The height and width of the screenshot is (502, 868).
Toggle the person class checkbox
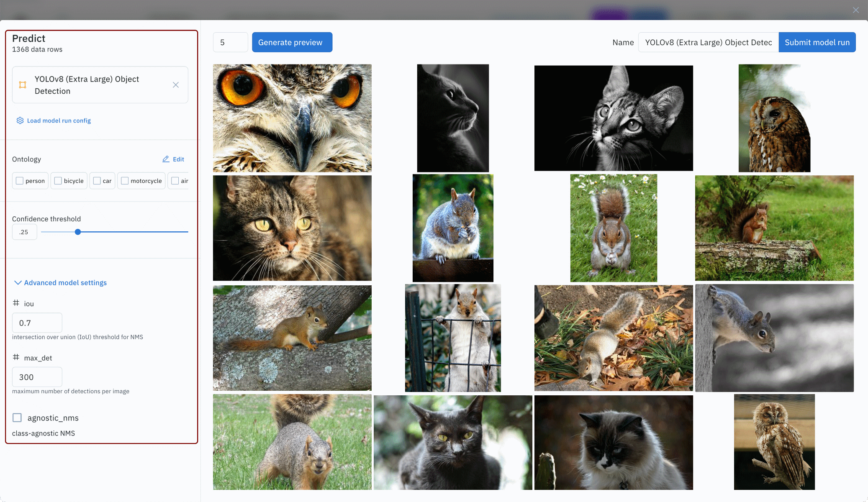coord(20,181)
